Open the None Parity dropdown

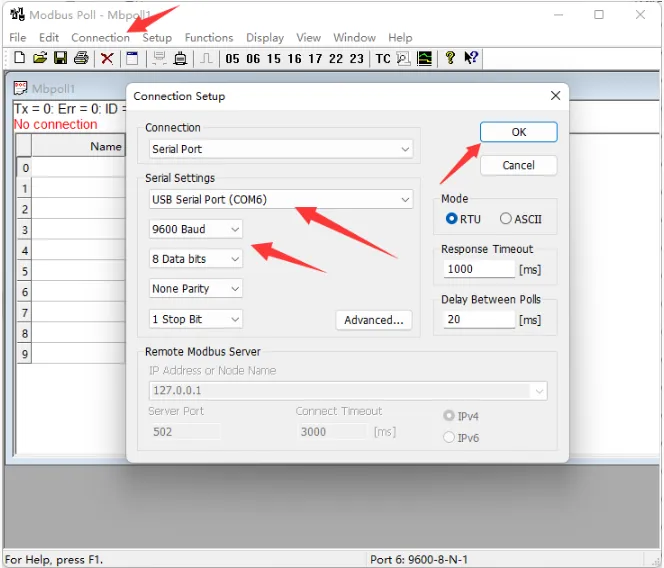click(x=196, y=289)
